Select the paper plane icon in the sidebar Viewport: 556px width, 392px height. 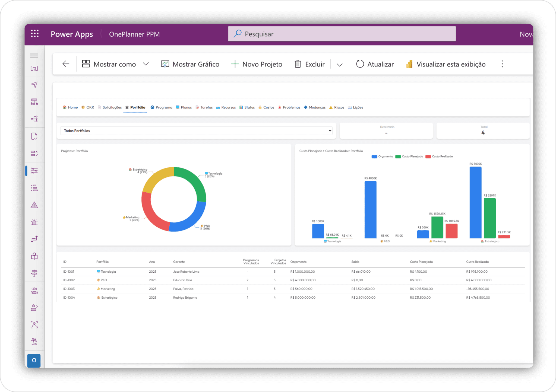34,85
